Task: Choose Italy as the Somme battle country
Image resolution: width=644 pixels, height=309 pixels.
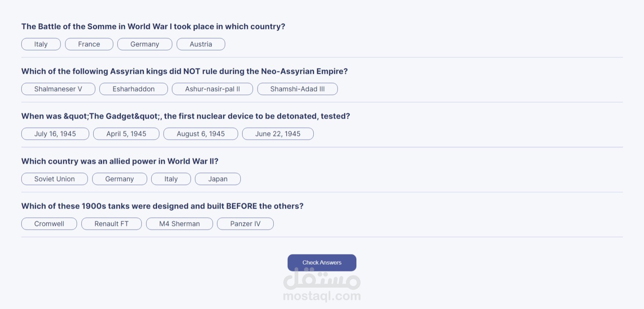Action: (41, 44)
